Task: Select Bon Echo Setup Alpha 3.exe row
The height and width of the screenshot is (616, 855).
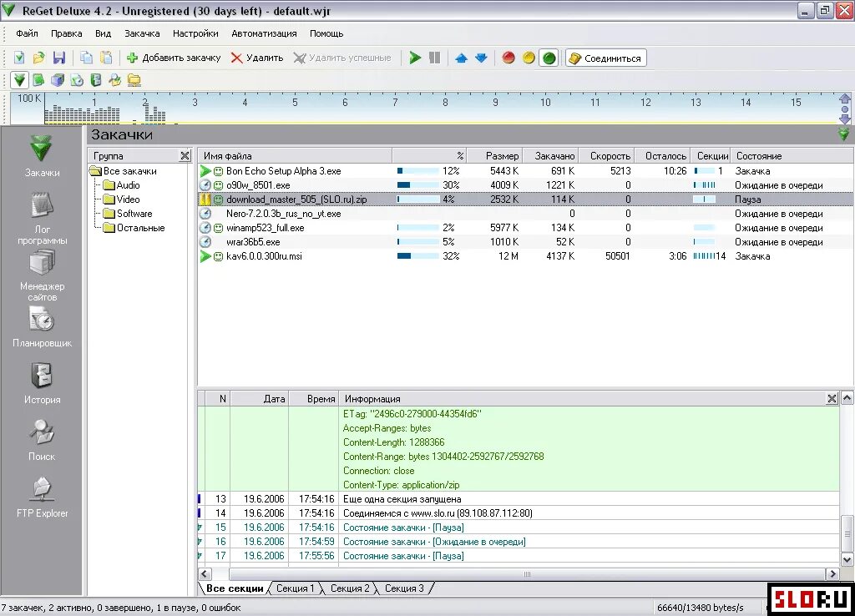Action: [526, 170]
